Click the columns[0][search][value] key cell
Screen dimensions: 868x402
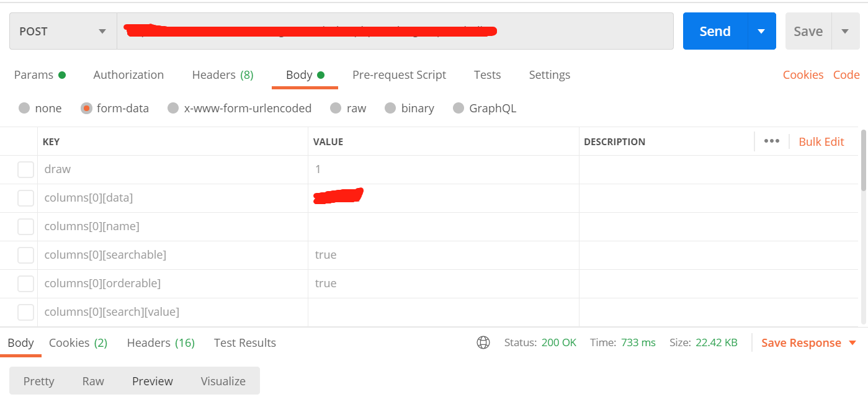click(x=172, y=312)
